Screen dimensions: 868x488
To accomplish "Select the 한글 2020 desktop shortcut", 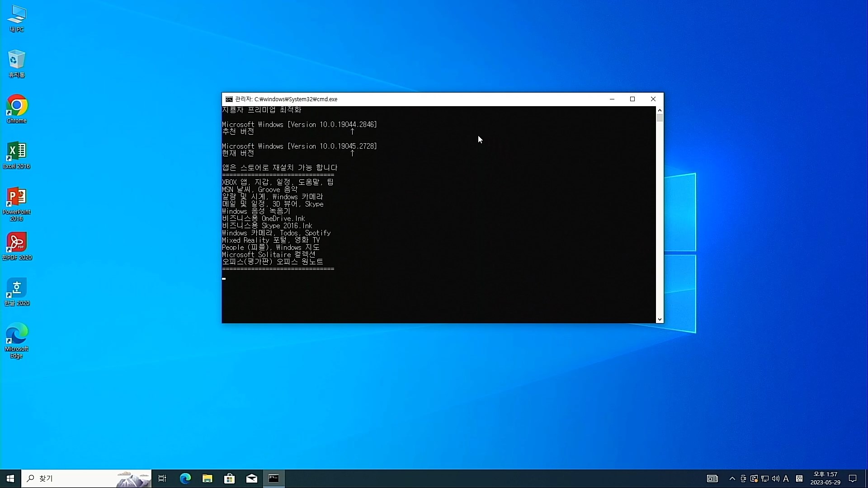I will [17, 292].
